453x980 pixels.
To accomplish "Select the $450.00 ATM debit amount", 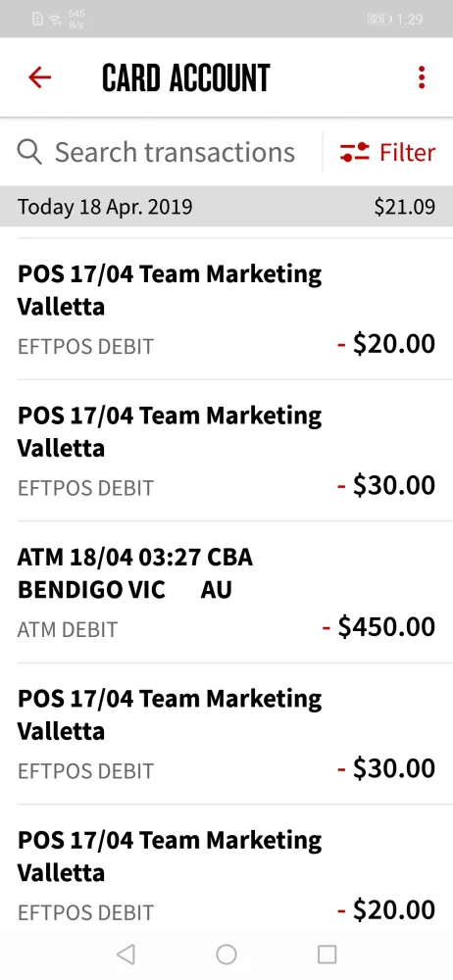I will coord(379,626).
